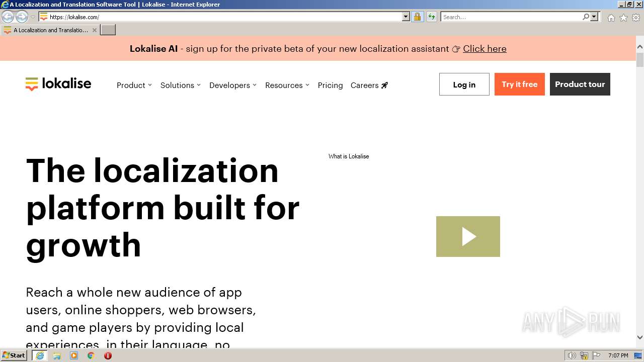644x362 pixels.
Task: Focus the browser Search box
Action: (x=511, y=17)
